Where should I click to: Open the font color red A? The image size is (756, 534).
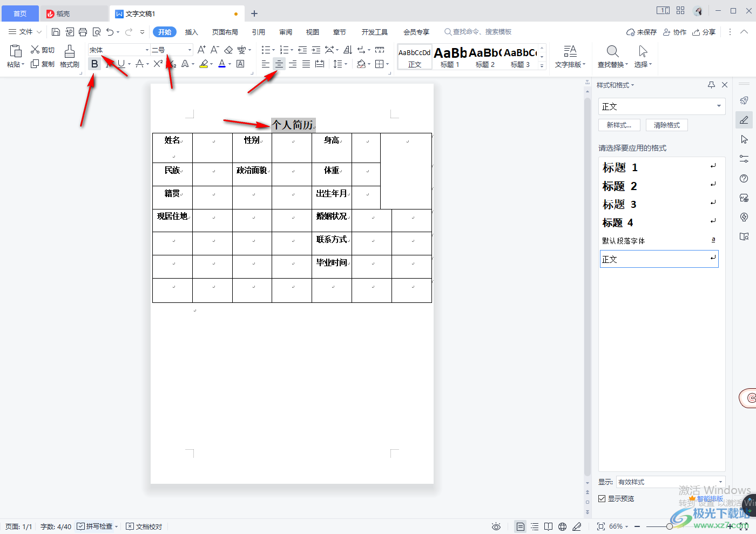[222, 64]
